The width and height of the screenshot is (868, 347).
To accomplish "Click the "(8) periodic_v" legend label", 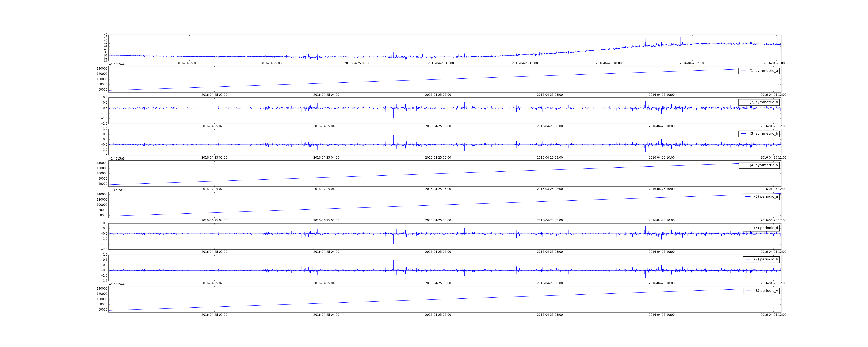I will [766, 291].
